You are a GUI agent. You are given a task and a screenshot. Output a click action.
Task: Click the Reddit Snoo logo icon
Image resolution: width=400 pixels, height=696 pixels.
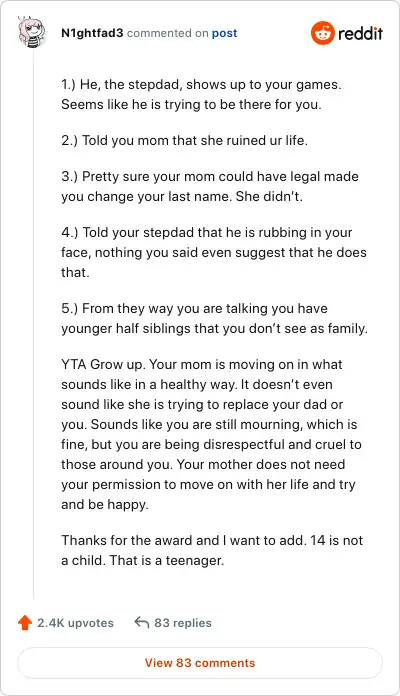[x=323, y=33]
